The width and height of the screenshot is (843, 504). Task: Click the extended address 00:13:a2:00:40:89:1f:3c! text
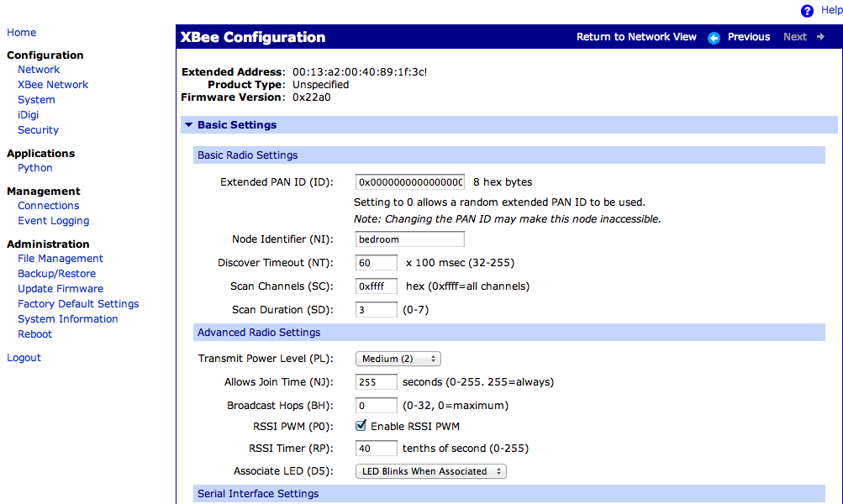point(360,72)
